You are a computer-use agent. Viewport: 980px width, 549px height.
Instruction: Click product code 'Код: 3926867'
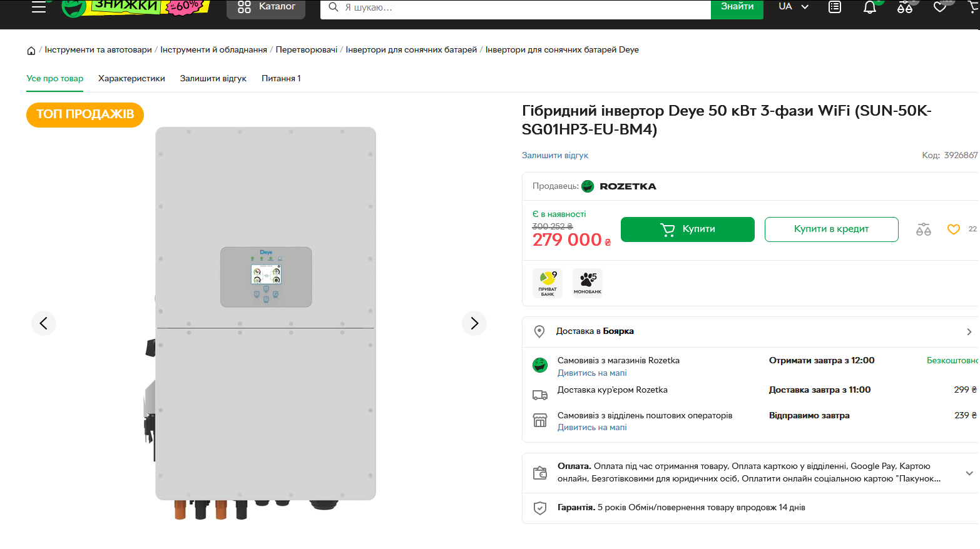[949, 156]
